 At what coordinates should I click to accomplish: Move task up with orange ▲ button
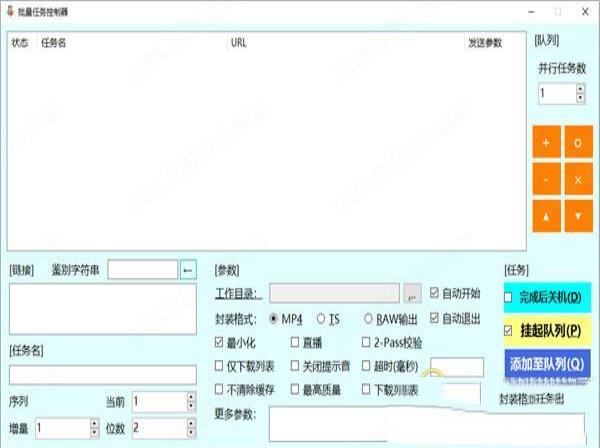point(546,216)
